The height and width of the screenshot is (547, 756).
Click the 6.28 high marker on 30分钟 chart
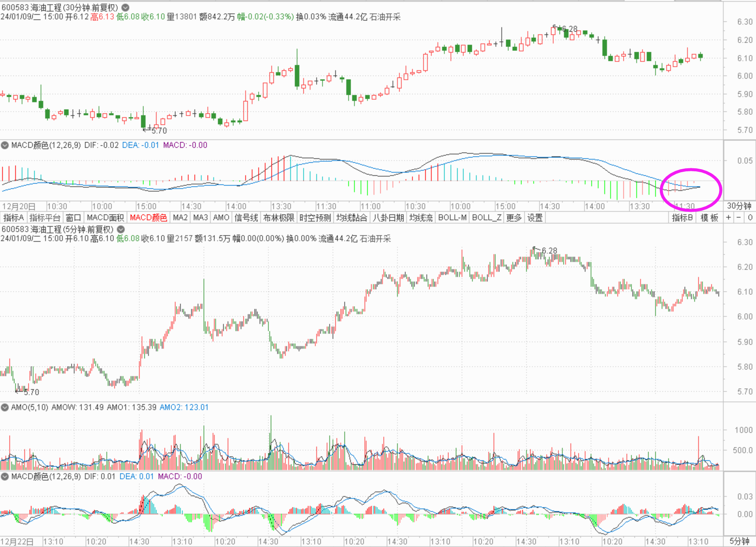(570, 29)
